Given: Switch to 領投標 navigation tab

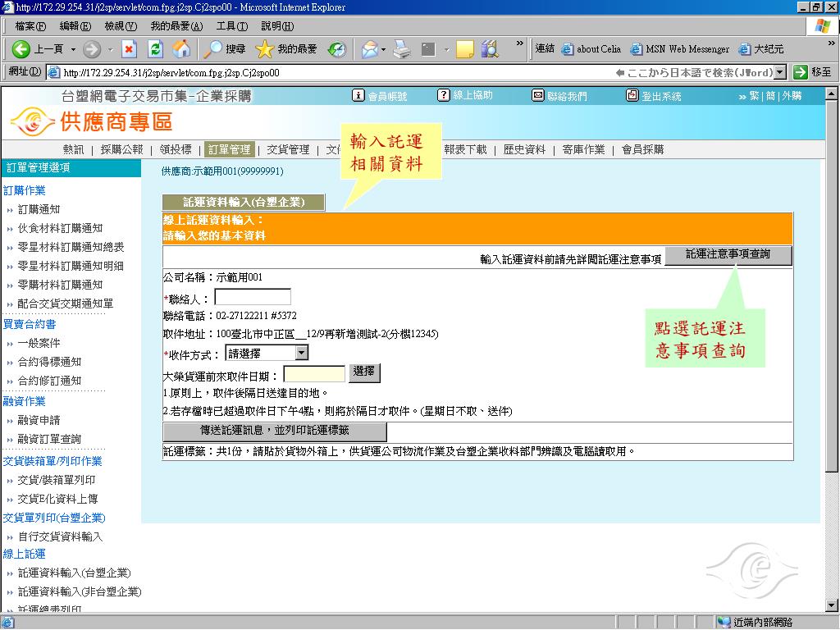Looking at the screenshot, I should (x=176, y=149).
